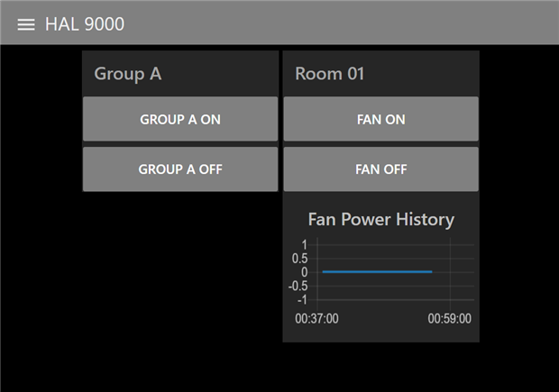
Task: Click the 00:37:00 time axis label
Action: [x=316, y=318]
